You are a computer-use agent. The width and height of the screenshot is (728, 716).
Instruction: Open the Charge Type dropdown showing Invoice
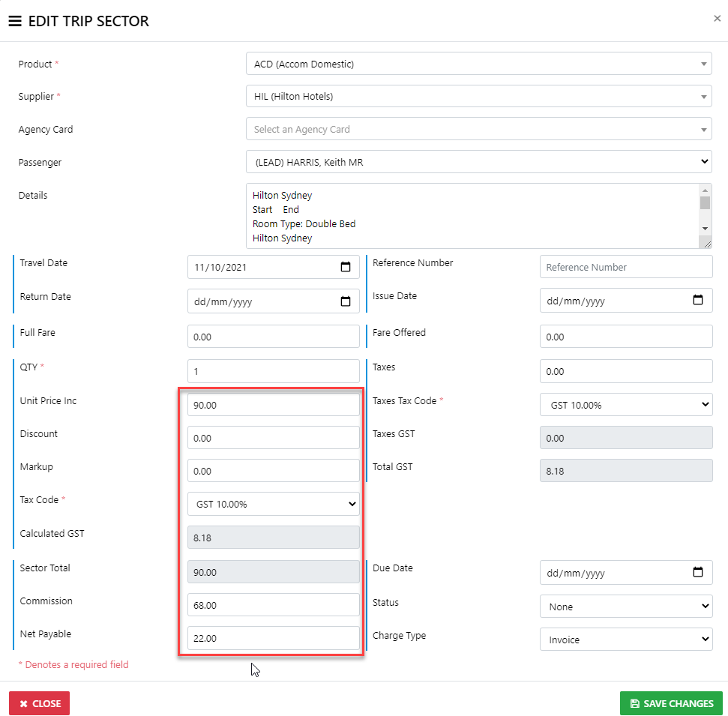(626, 640)
